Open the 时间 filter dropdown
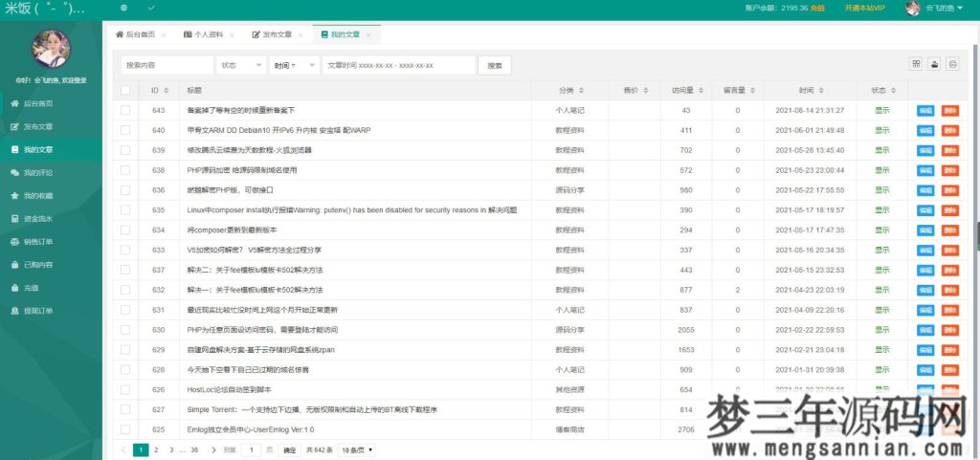The height and width of the screenshot is (460, 980). [x=295, y=65]
